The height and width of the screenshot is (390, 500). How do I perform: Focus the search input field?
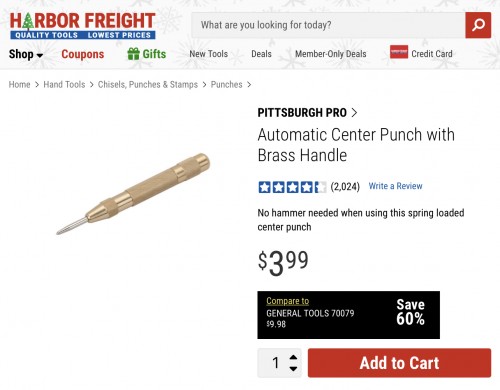pyautogui.click(x=328, y=25)
